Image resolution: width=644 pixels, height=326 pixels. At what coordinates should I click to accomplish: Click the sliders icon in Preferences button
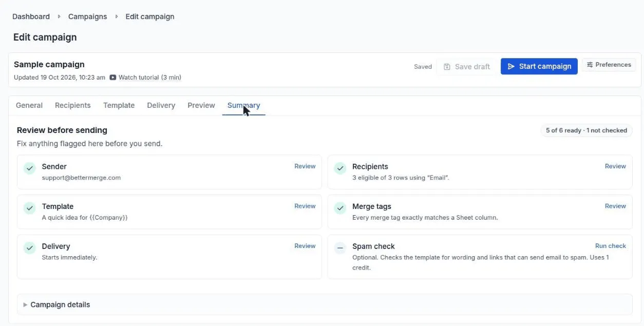tap(590, 65)
